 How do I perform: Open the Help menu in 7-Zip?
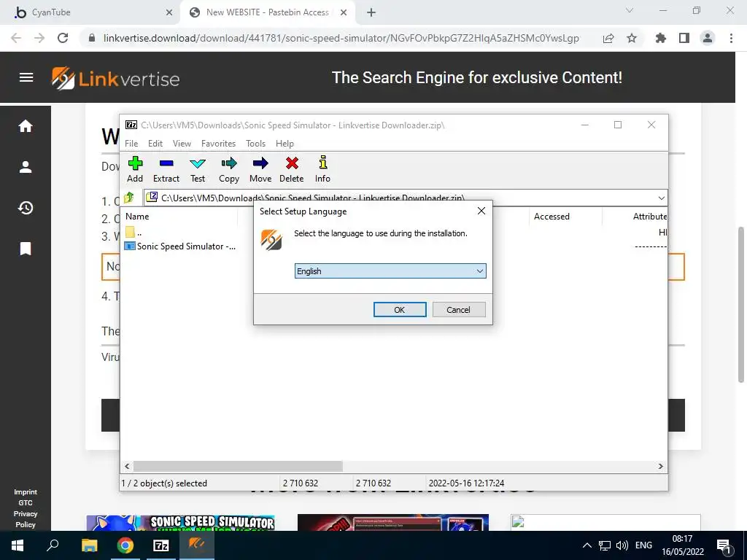pos(285,144)
